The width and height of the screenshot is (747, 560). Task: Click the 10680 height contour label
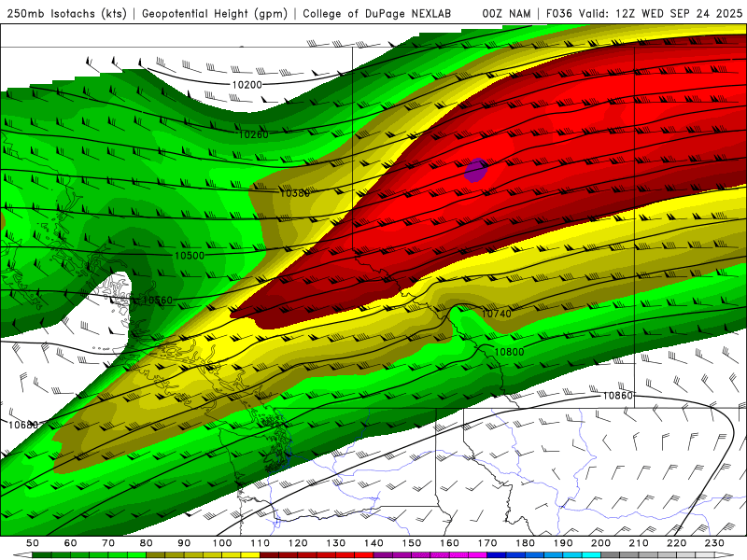pyautogui.click(x=22, y=425)
